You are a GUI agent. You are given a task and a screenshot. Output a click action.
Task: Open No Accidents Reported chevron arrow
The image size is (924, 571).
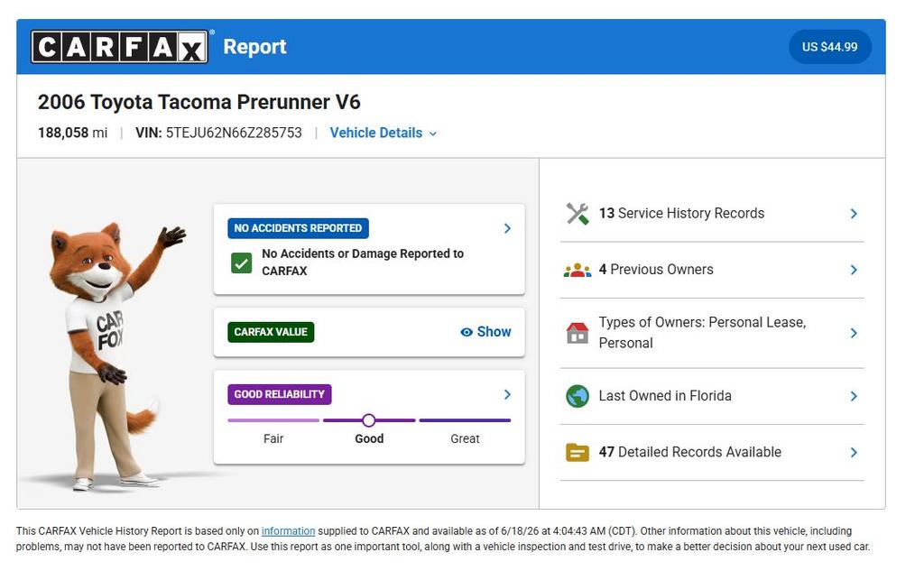point(507,228)
